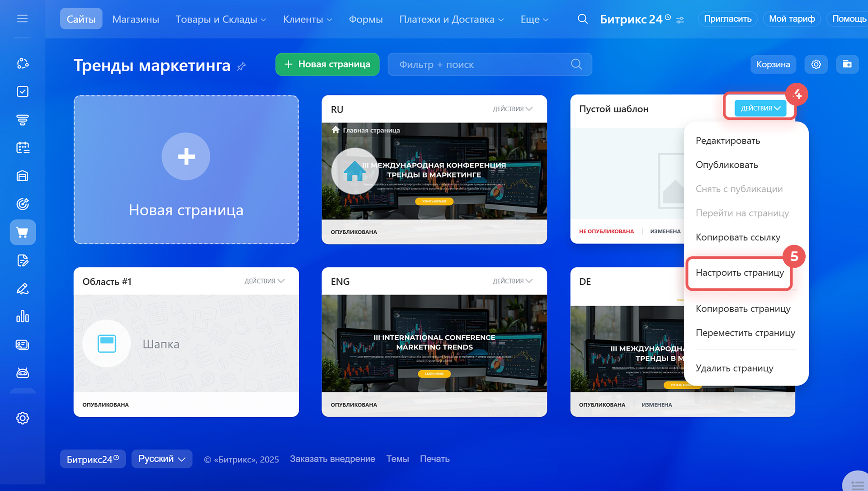Click the bar chart analytics sidebar icon
The image size is (868, 491).
tap(23, 316)
